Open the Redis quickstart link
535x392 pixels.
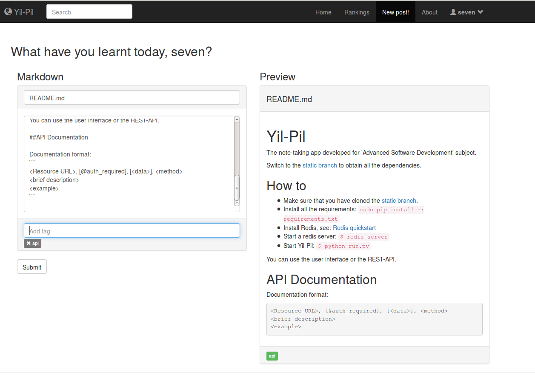pos(354,228)
